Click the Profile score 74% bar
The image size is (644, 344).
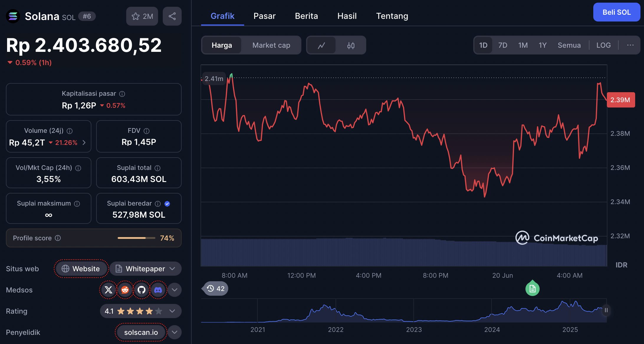(x=137, y=238)
